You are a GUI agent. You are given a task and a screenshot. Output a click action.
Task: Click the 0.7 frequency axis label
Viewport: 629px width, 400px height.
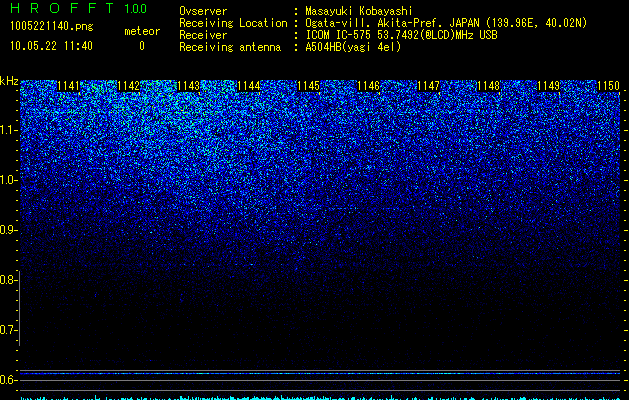pos(8,330)
